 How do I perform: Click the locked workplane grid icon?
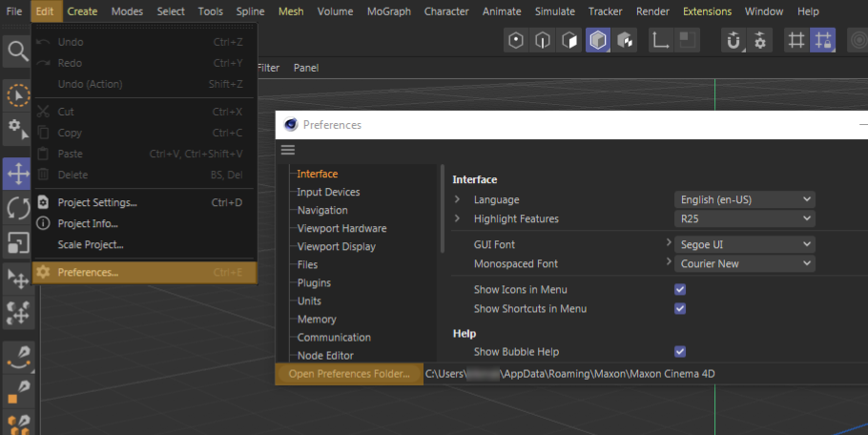[822, 40]
